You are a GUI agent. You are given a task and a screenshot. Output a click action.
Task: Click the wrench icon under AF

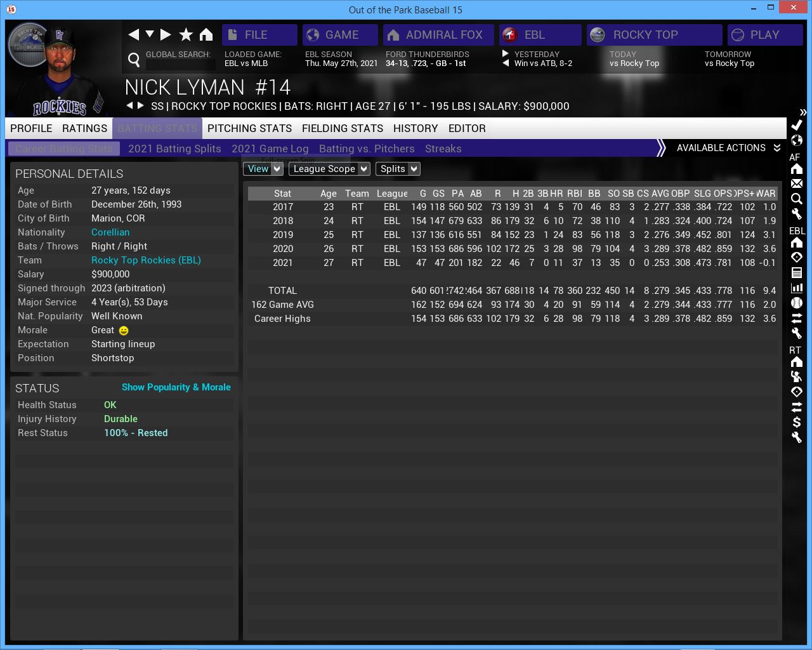coord(797,214)
